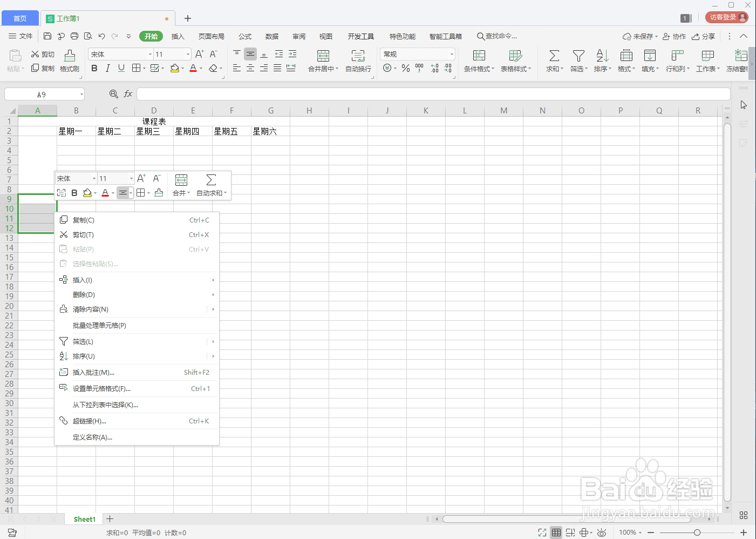
Task: Toggle Italic in the ribbon
Action: coord(108,68)
